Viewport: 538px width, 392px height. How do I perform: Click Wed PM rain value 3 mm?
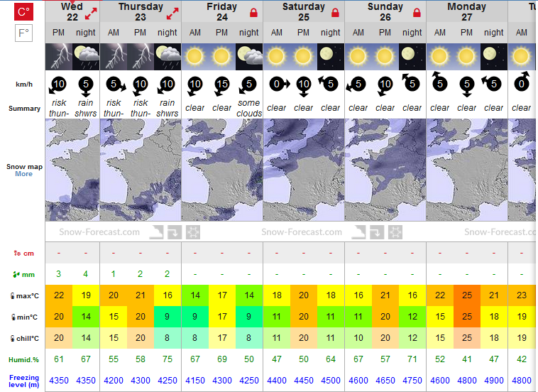(x=59, y=274)
